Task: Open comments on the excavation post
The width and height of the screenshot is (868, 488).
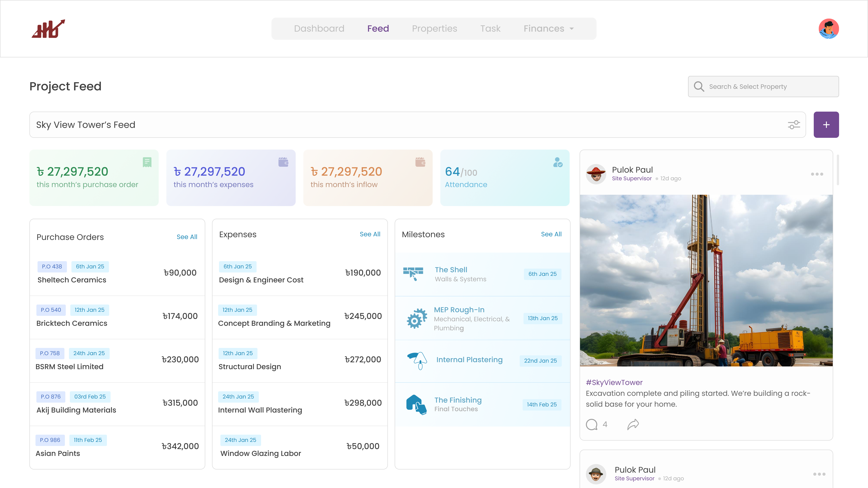Action: [591, 424]
